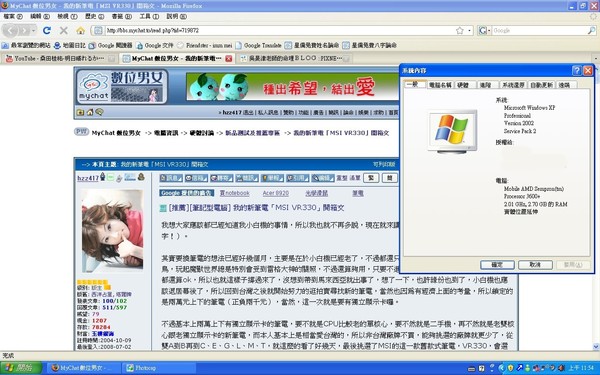Open the 說明 (Help) menu
Viewport: 600px width, 375px height.
coord(176,16)
